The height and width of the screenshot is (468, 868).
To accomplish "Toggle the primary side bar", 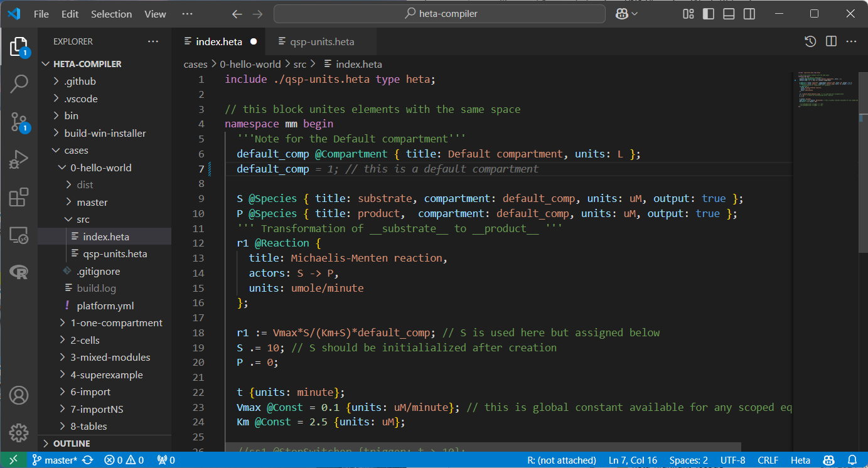I will point(709,14).
